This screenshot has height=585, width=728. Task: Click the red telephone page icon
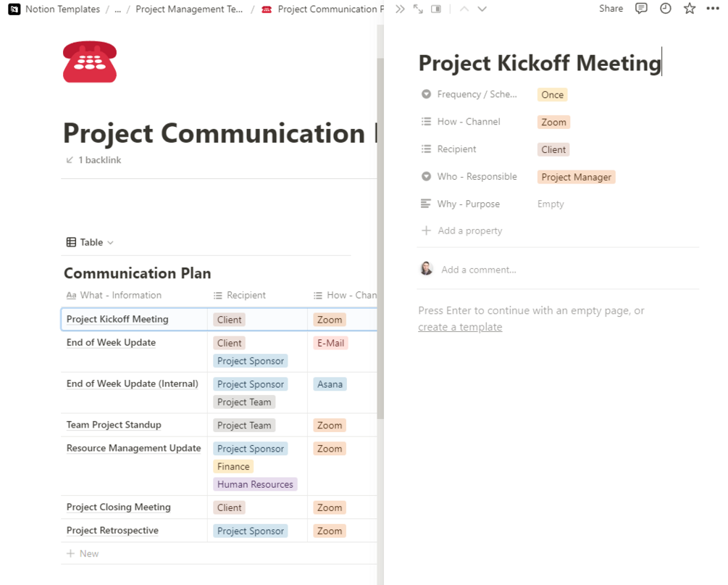90,62
